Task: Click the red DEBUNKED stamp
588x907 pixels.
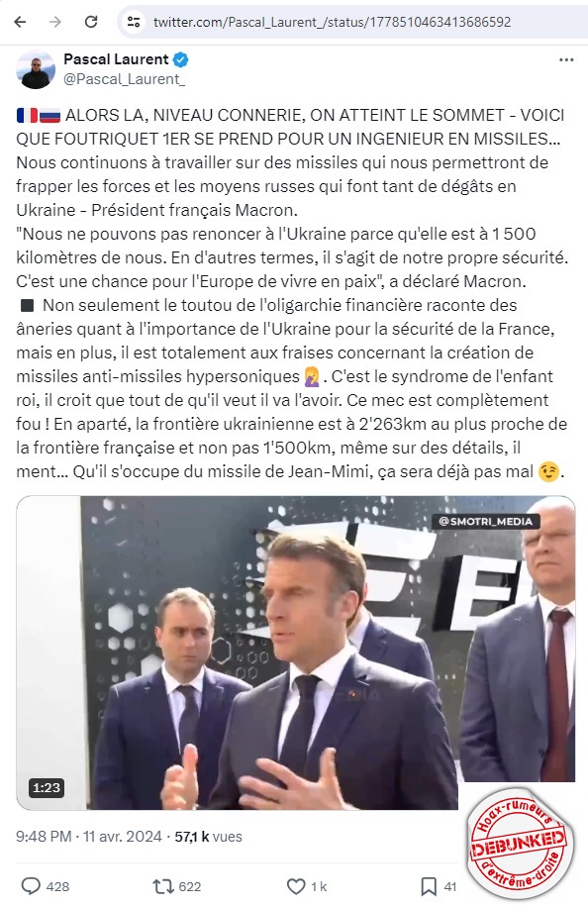Action: click(518, 845)
